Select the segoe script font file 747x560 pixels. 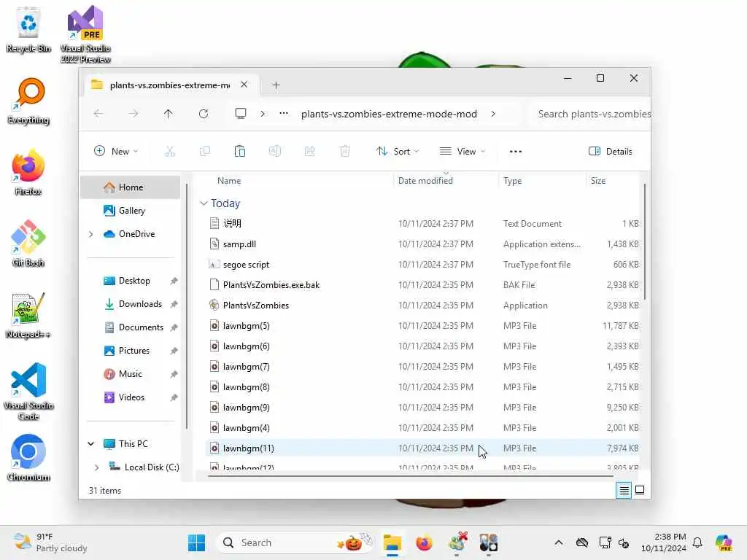tap(422, 265)
